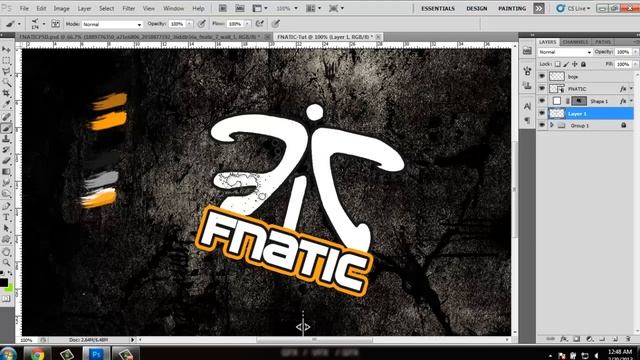This screenshot has height=360, width=640.
Task: Open the Window menu
Action: [173, 8]
